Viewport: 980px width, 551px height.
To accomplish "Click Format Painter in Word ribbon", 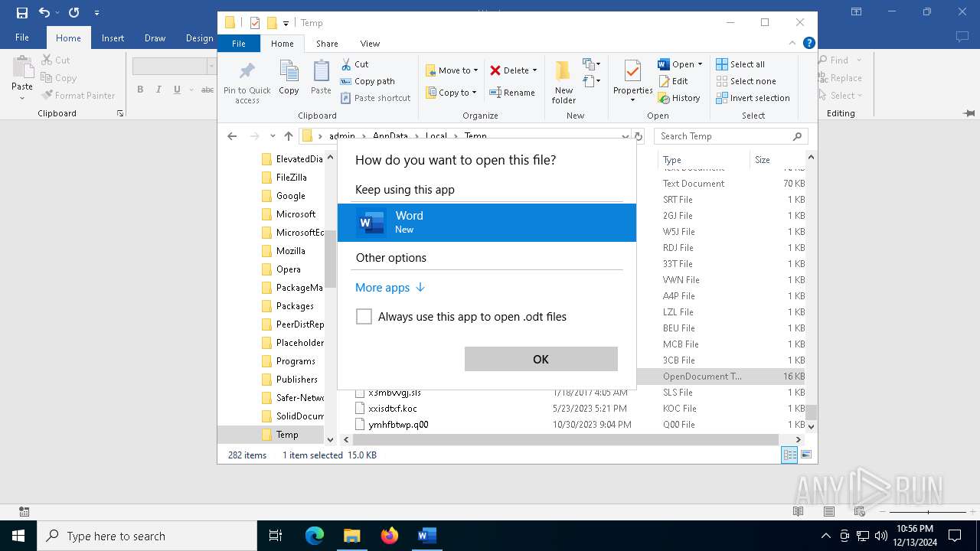I will click(x=78, y=96).
